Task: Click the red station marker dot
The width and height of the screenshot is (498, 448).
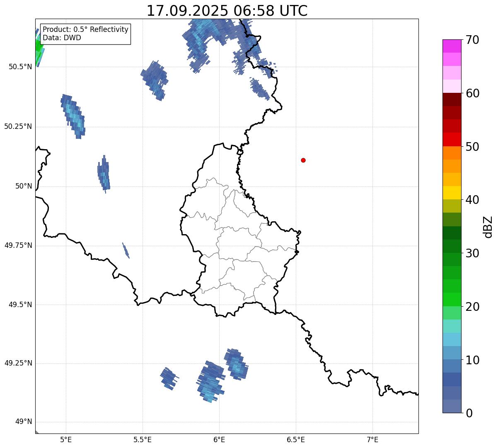Action: [x=303, y=160]
